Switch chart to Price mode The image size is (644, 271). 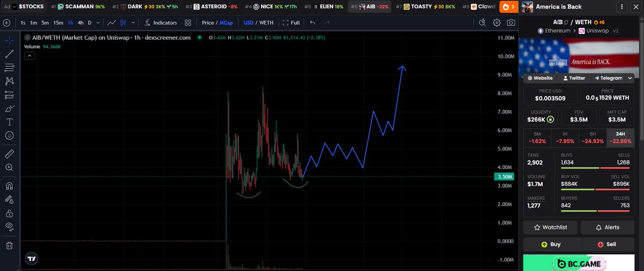(x=207, y=23)
